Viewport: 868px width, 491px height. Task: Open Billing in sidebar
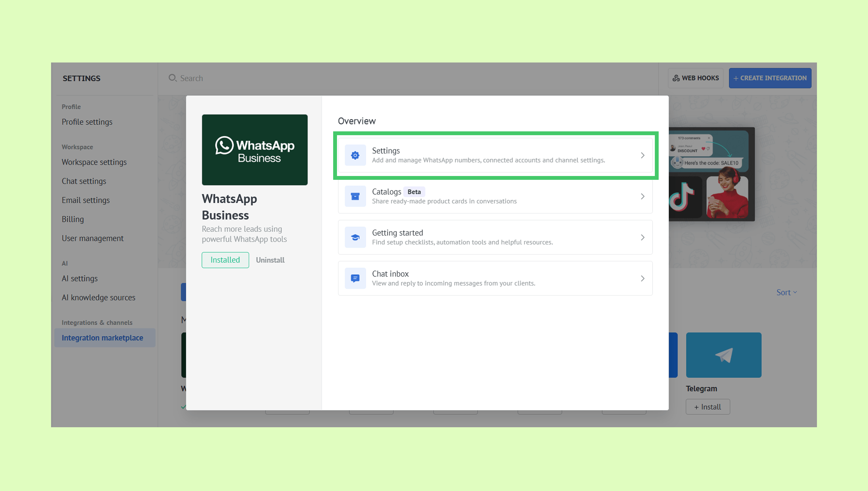73,219
